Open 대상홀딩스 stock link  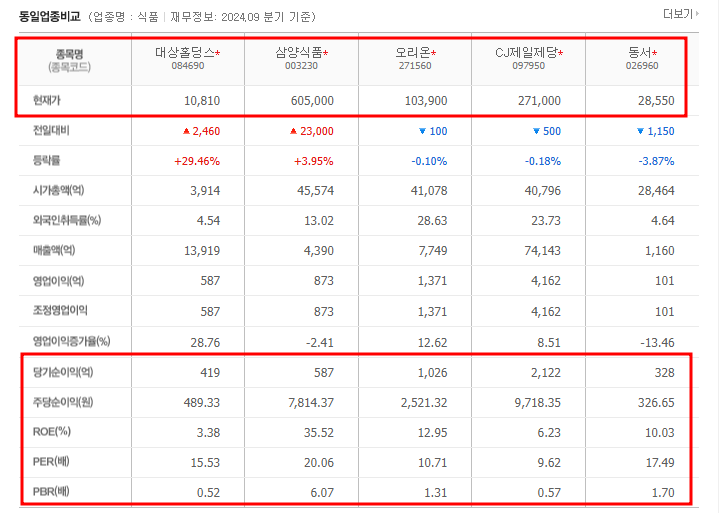(185, 52)
